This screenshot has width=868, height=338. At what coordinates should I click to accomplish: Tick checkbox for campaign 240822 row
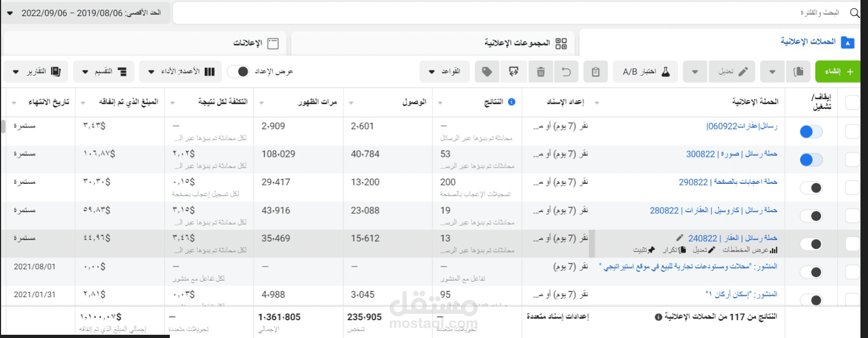tap(853, 244)
